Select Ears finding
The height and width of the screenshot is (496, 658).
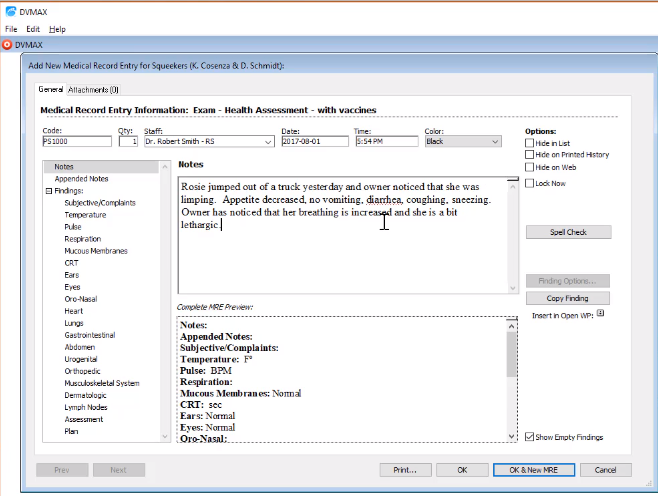point(72,275)
